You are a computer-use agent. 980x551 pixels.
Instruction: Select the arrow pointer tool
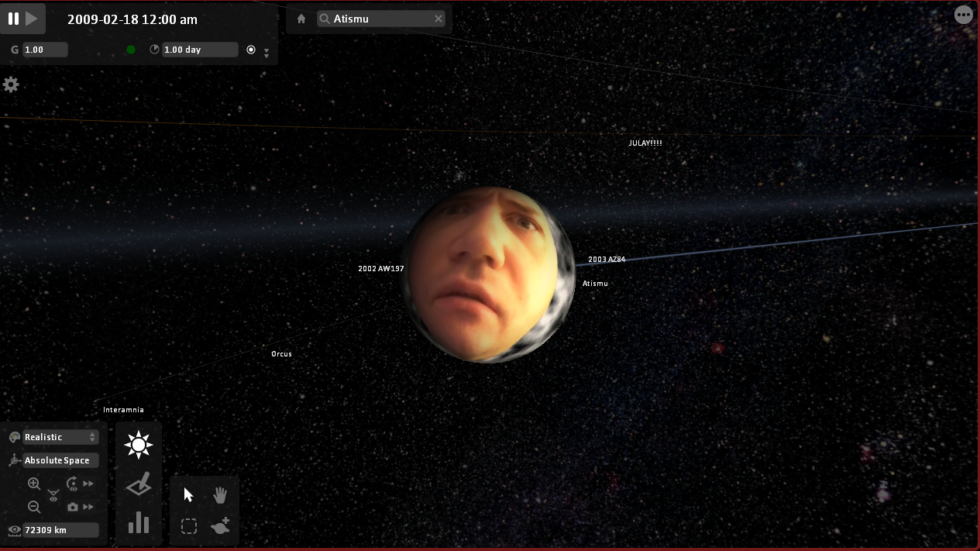pyautogui.click(x=188, y=495)
